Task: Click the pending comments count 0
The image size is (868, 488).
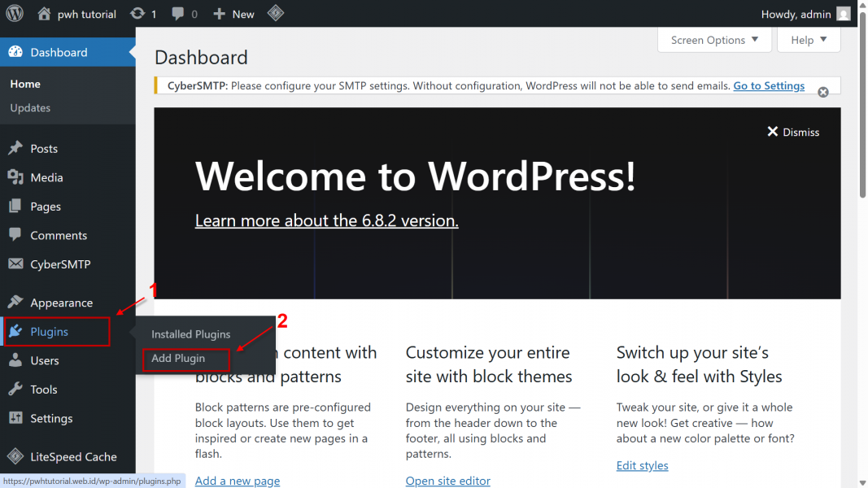Action: point(194,14)
